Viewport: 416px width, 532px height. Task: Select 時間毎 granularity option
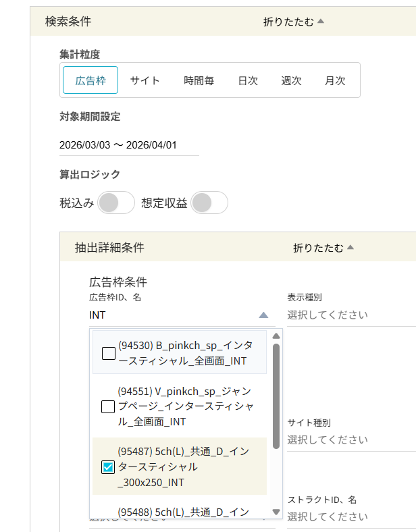tap(199, 80)
